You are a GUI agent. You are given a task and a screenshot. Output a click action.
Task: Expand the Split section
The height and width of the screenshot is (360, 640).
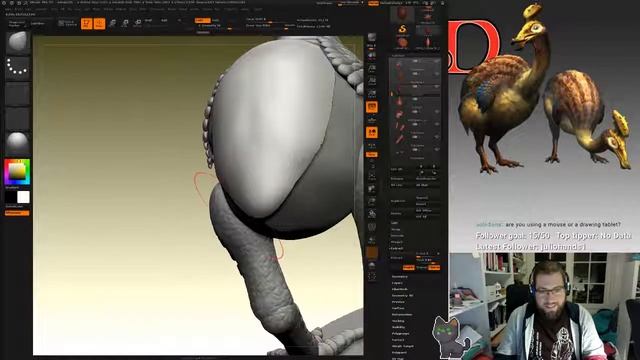[395, 223]
